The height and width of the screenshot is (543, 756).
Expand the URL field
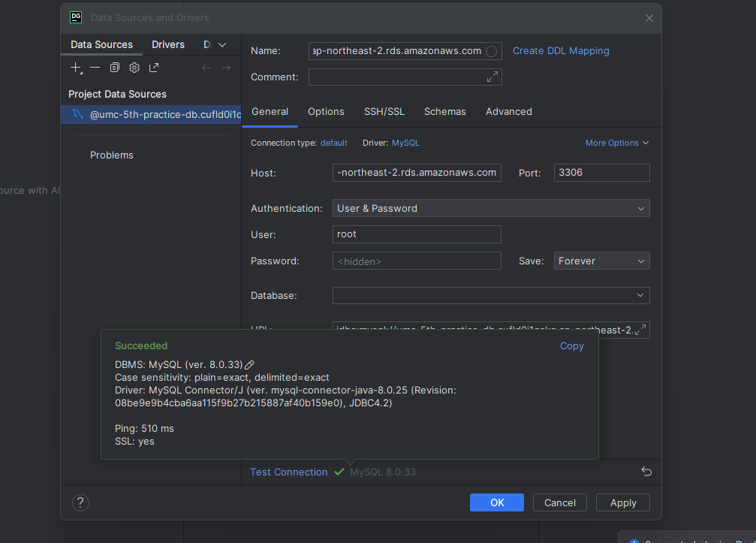(640, 330)
